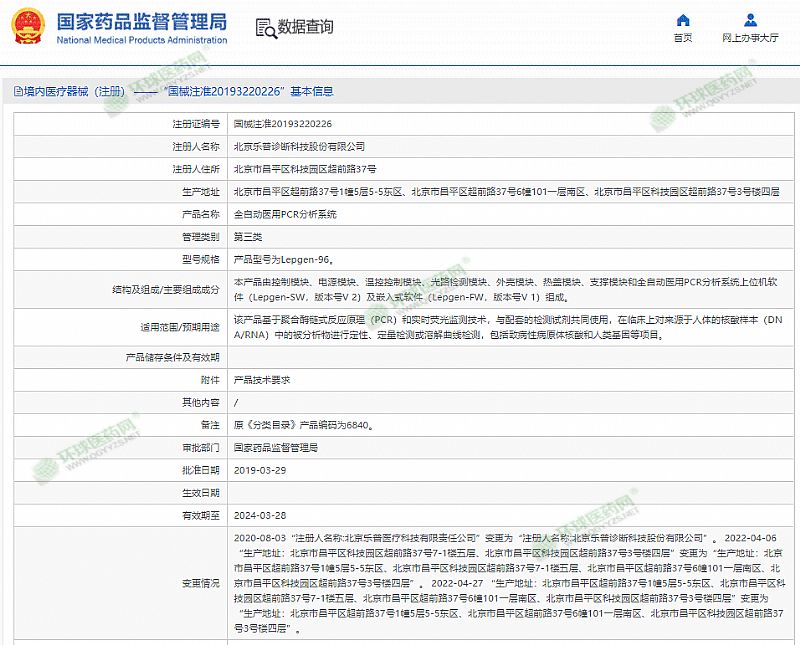The height and width of the screenshot is (645, 800).
Task: Click the 首页 home icon
Action: 683,20
